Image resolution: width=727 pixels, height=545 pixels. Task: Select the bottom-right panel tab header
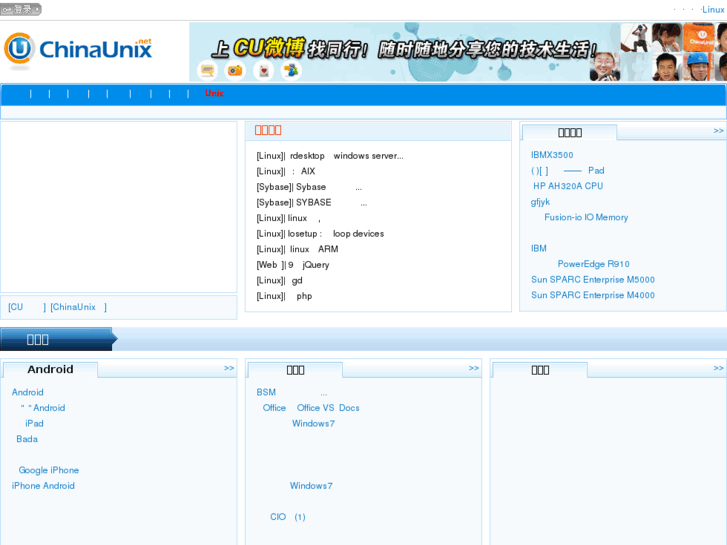click(540, 370)
